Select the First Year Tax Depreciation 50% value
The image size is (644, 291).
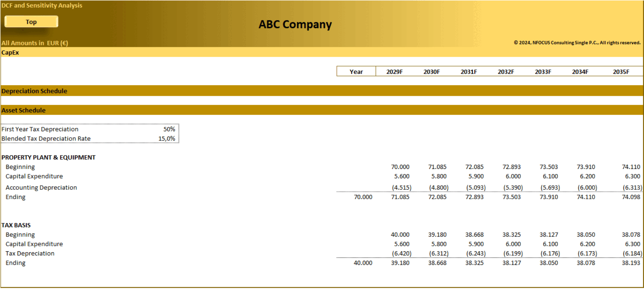tap(169, 129)
